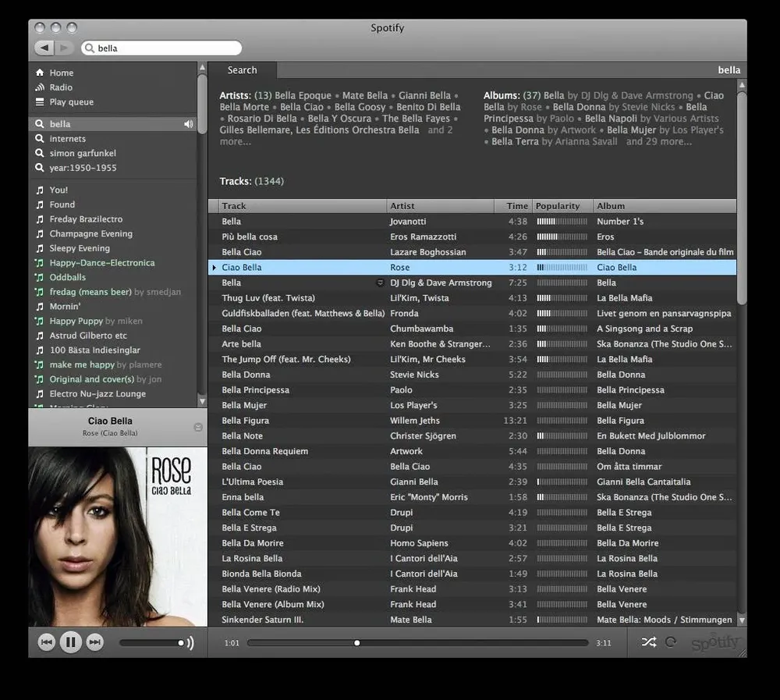Click the song progress bar

417,643
